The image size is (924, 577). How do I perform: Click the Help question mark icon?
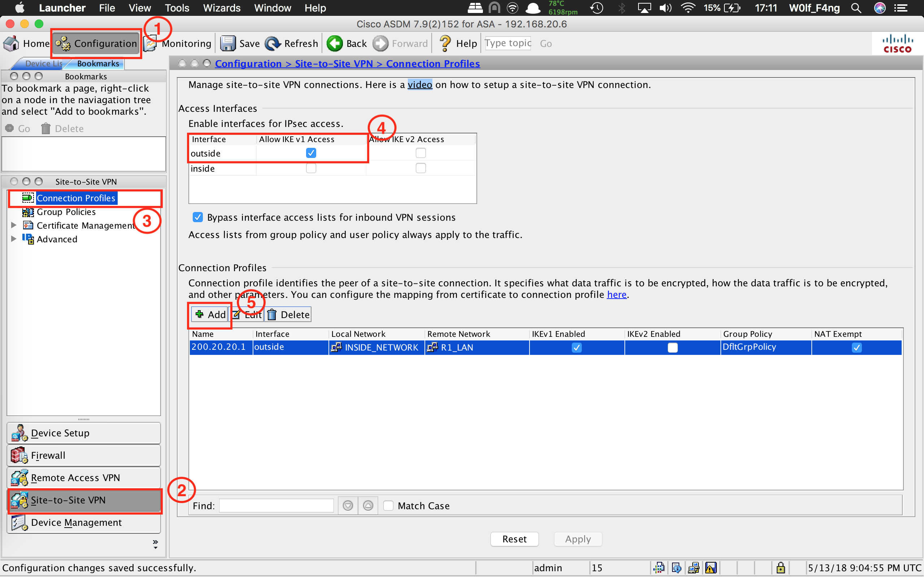[x=445, y=44]
